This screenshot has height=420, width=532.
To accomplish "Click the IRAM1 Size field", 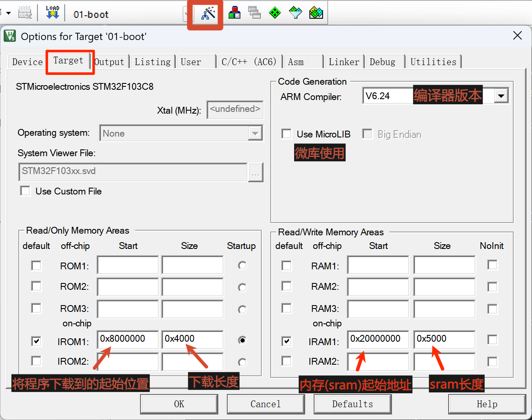I will 444,340.
